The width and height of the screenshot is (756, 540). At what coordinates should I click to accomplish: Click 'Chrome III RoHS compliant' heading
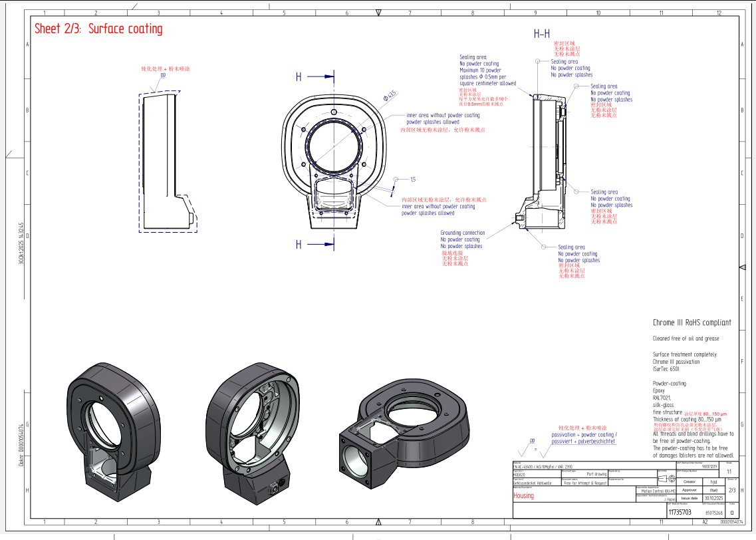tap(692, 323)
